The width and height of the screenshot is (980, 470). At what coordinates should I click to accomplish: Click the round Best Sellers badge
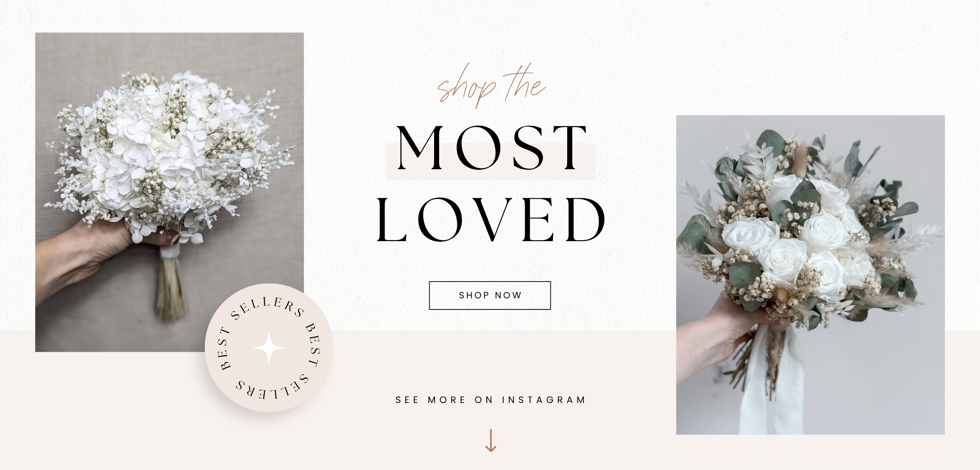pyautogui.click(x=269, y=348)
